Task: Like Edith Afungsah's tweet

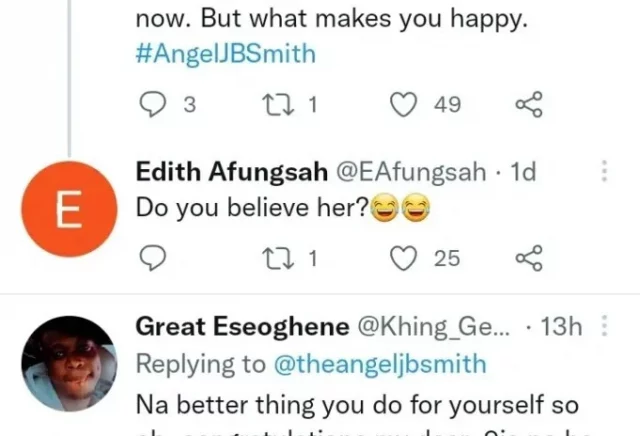Action: 403,258
